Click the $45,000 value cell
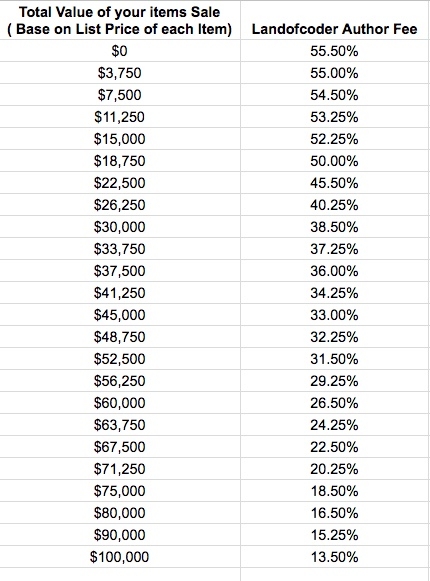 click(120, 315)
